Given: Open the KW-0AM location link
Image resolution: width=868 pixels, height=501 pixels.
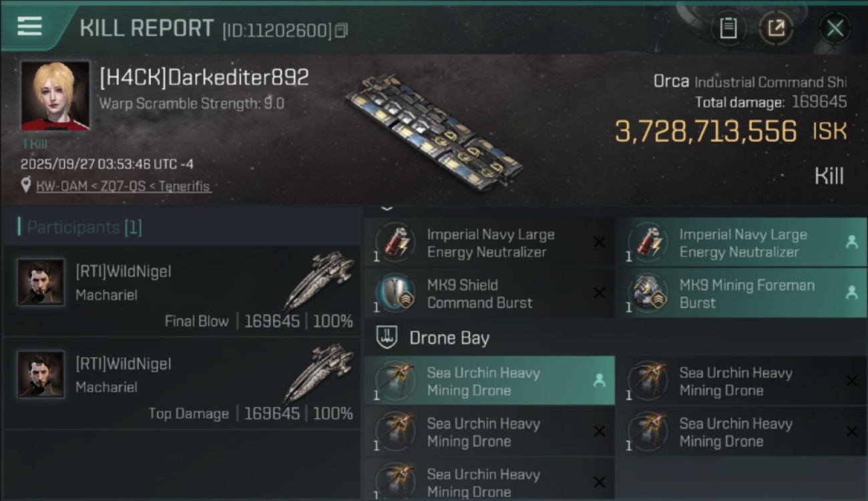Looking at the screenshot, I should click(124, 186).
